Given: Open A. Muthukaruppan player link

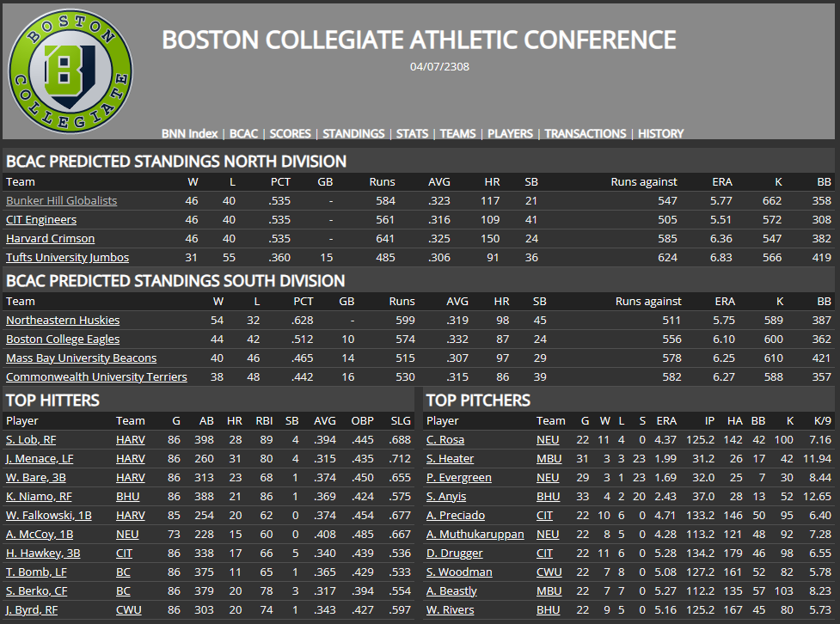Looking at the screenshot, I should 475,534.
